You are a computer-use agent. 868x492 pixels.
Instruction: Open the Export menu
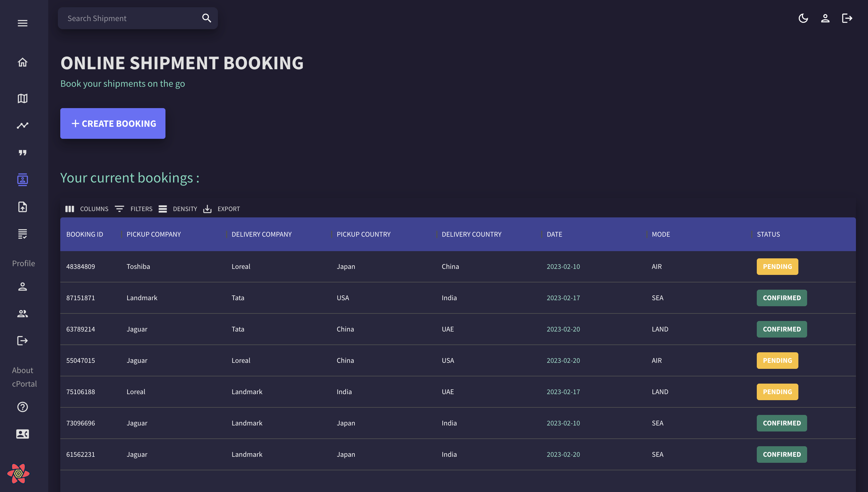(x=222, y=209)
